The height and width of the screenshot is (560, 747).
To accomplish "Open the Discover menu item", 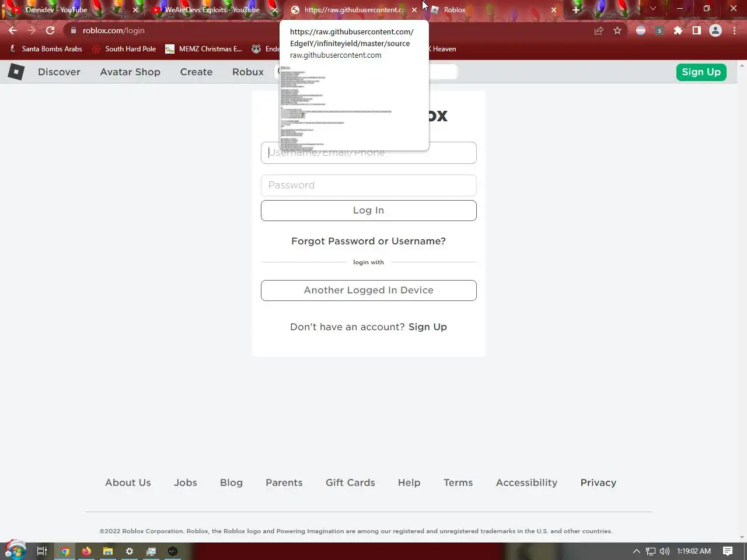I will pos(59,72).
